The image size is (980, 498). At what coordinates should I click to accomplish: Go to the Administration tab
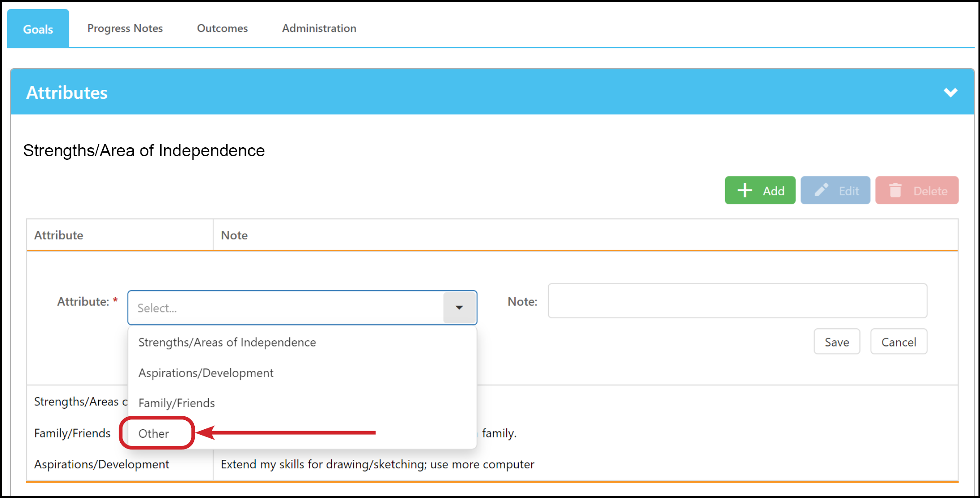[319, 28]
